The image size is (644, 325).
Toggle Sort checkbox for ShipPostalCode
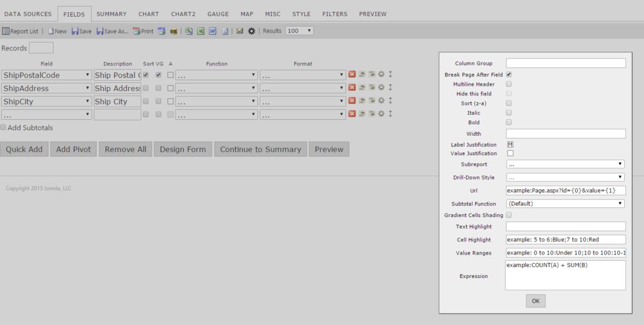pos(146,75)
